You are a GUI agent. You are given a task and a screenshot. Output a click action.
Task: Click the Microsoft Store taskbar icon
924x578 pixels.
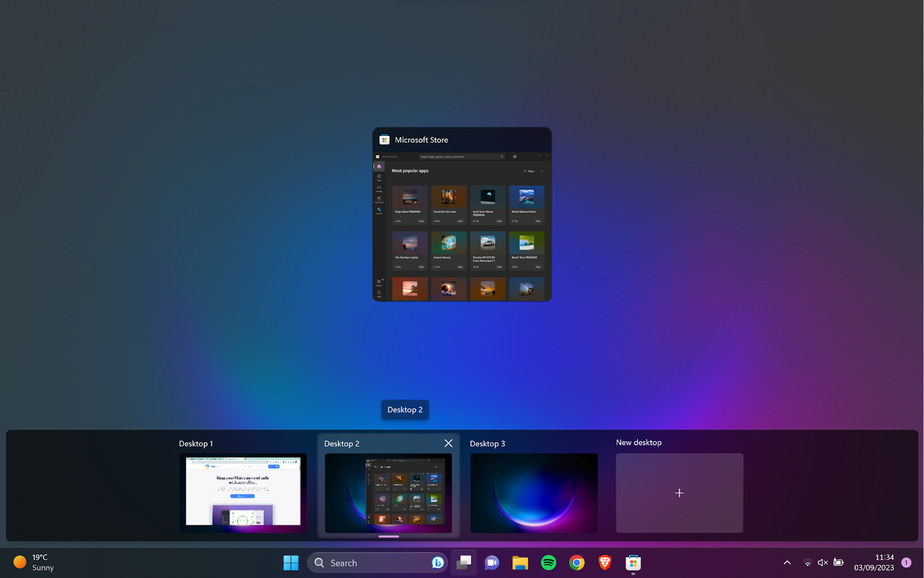634,563
